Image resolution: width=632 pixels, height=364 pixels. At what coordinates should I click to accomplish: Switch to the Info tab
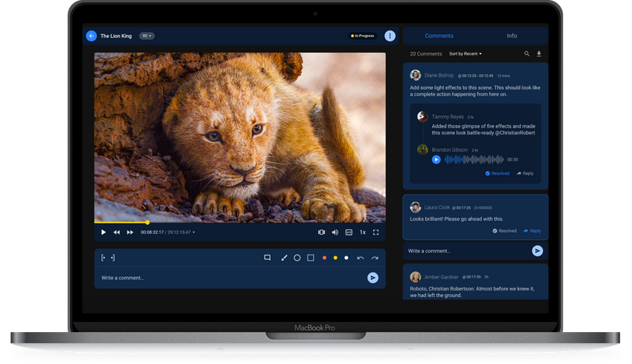point(512,36)
